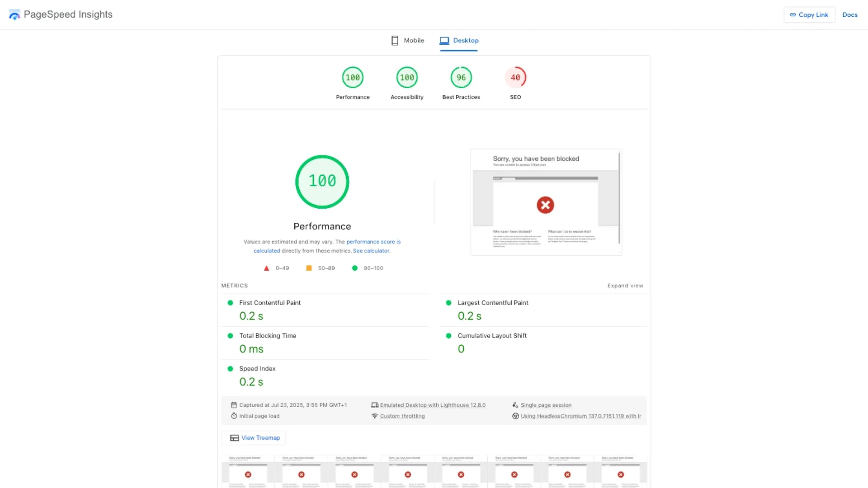Click the green circle 90–100 legend icon
The width and height of the screenshot is (868, 488).
355,268
